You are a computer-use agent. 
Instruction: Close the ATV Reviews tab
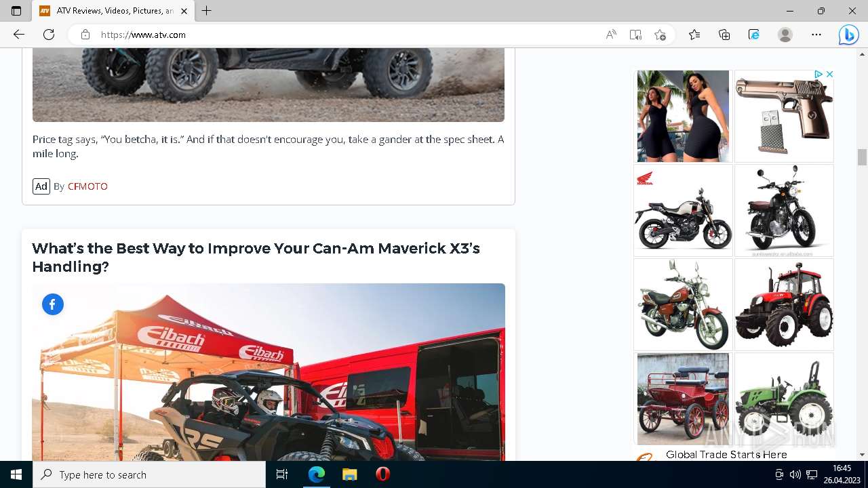point(184,11)
